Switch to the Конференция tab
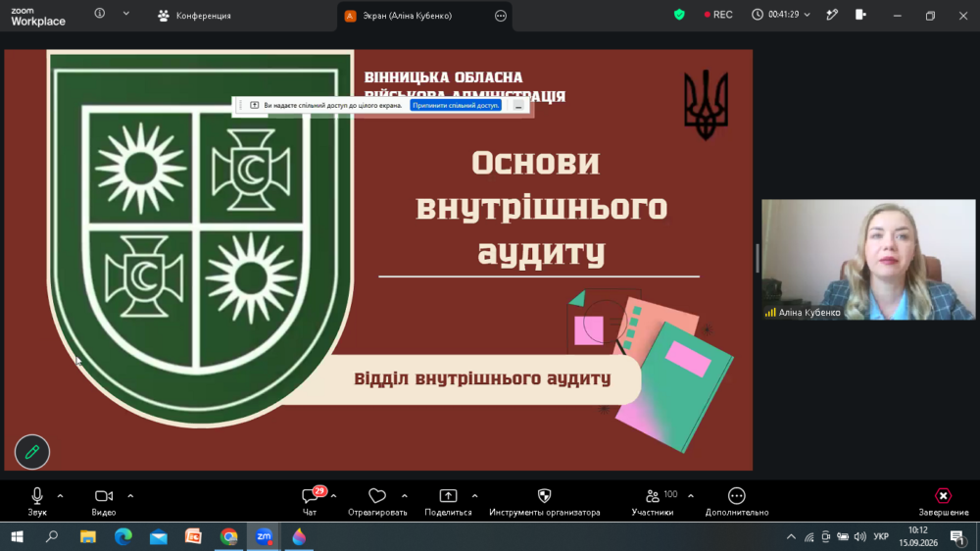The width and height of the screenshot is (980, 551). point(194,16)
